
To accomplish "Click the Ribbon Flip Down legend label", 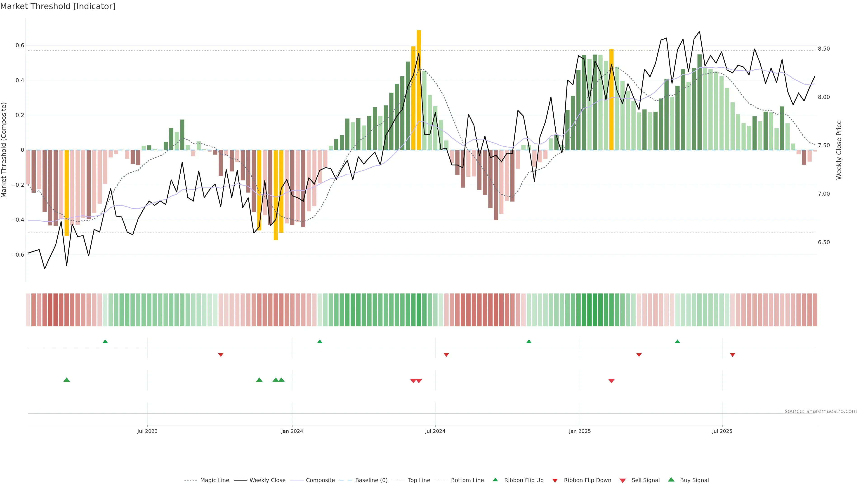I will coord(587,480).
